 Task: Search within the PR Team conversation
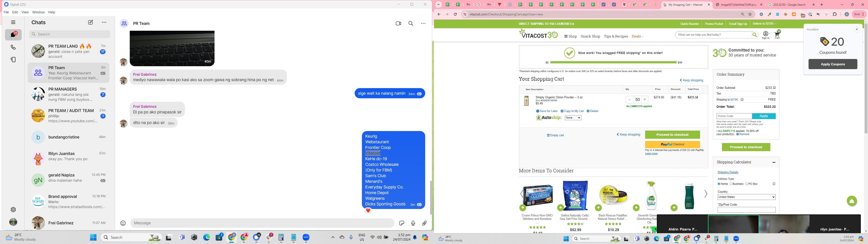411,23
